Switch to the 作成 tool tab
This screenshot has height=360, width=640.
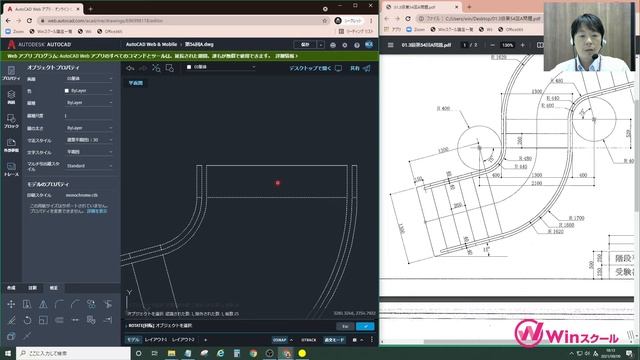11,288
